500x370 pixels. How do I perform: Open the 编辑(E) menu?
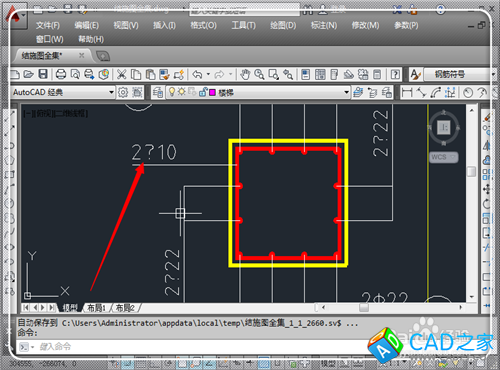(x=86, y=25)
